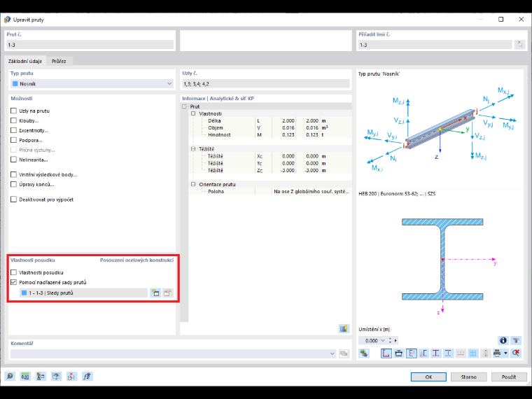
Task: Check the Nelinearita... option
Action: pos(13,160)
